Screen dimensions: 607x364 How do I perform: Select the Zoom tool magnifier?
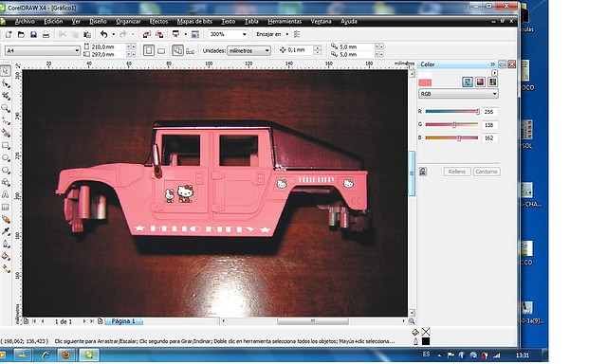coord(6,108)
